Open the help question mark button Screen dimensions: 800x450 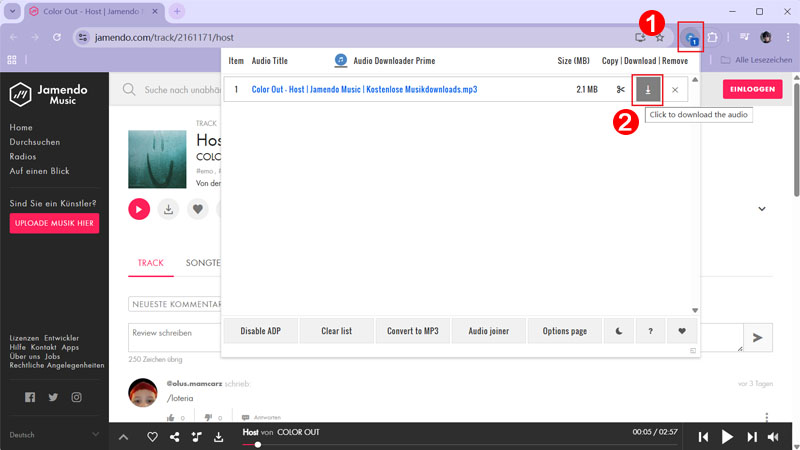click(x=651, y=331)
